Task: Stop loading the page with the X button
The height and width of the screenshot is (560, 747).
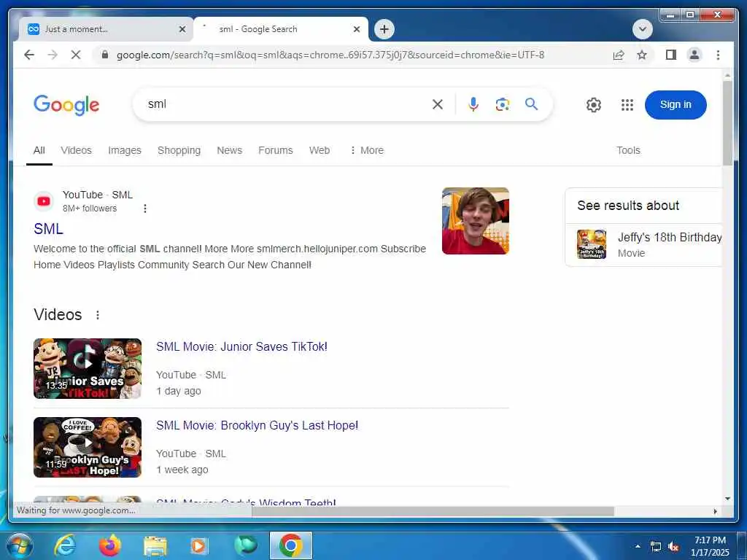Action: 76,55
